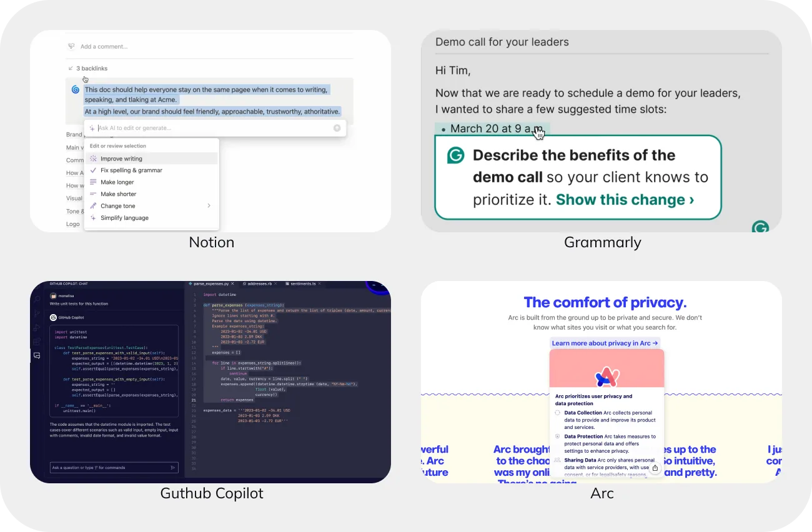
Task: Choose Fix spelling & grammar menu entry
Action: 152,170
